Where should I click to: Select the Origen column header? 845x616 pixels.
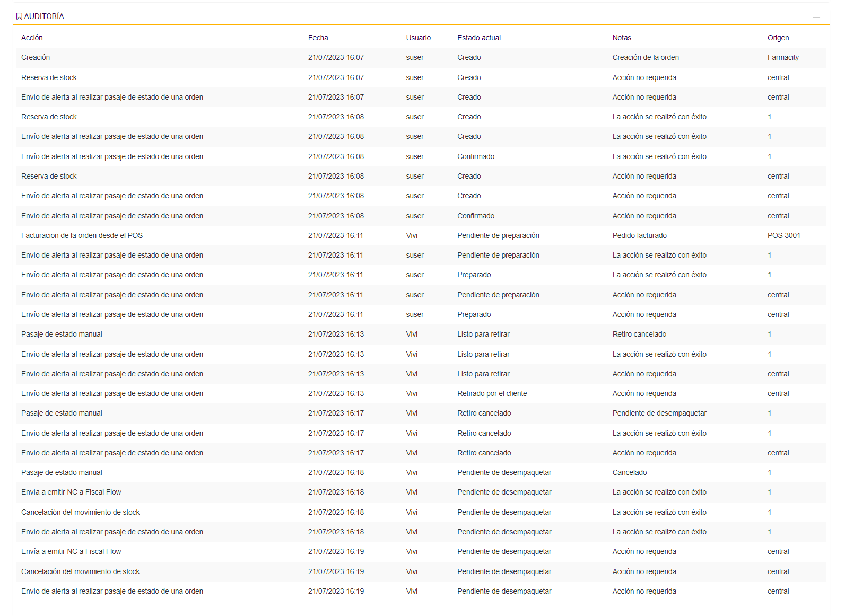pos(778,38)
